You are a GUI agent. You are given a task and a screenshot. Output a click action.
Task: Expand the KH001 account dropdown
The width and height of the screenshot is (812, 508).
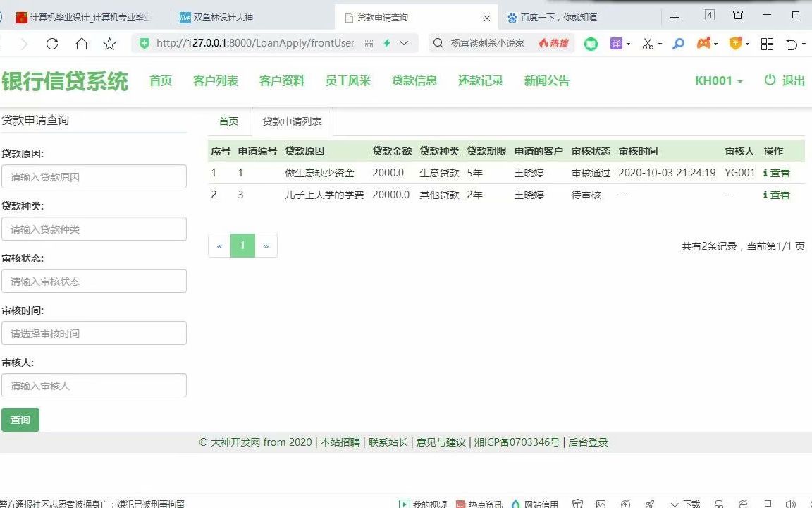click(718, 80)
